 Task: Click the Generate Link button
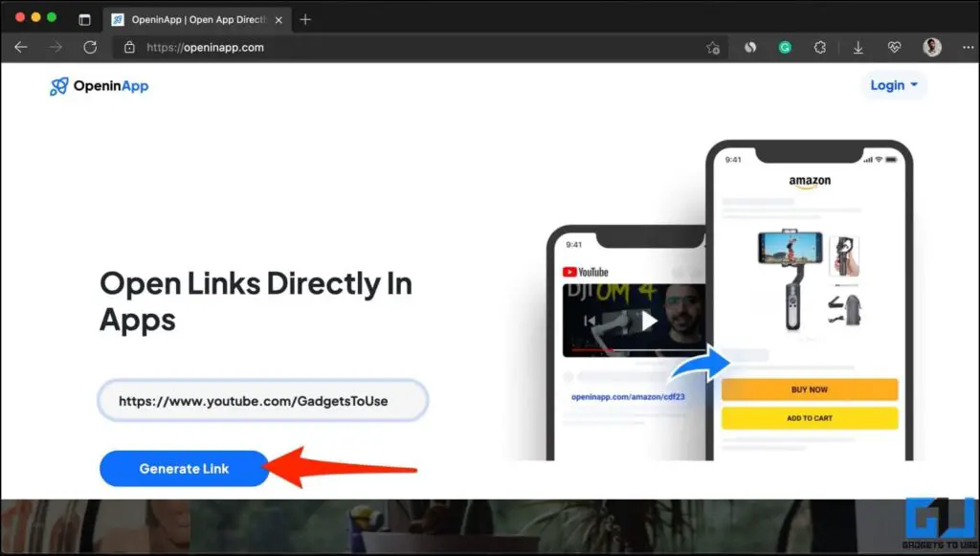[183, 468]
